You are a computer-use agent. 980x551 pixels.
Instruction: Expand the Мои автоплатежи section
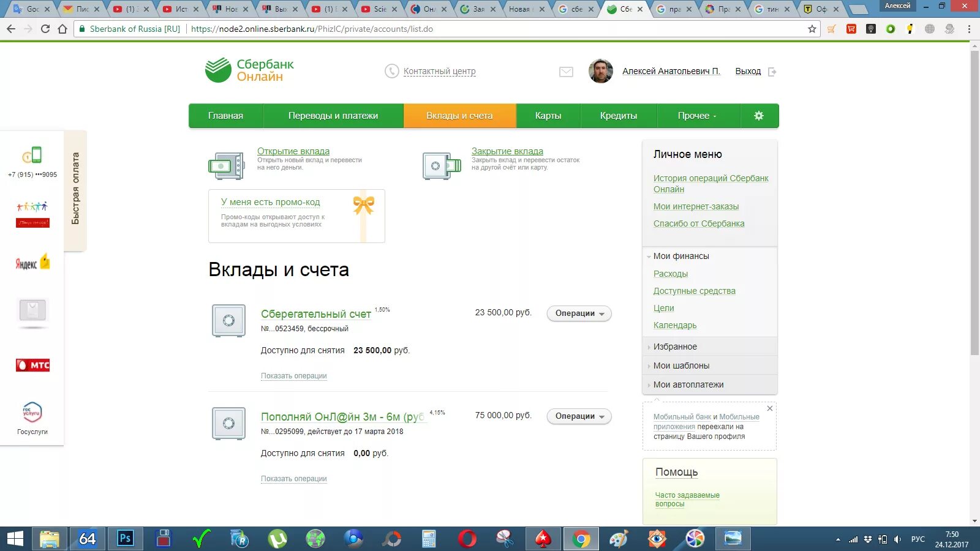point(710,384)
